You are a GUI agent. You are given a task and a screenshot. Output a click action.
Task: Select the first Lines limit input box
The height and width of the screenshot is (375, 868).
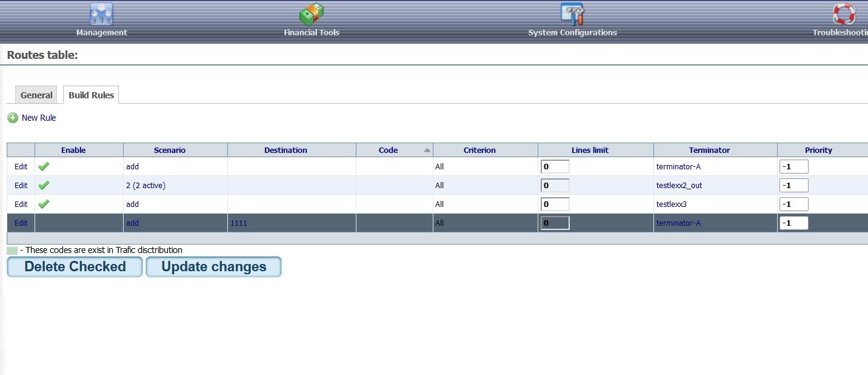(555, 166)
